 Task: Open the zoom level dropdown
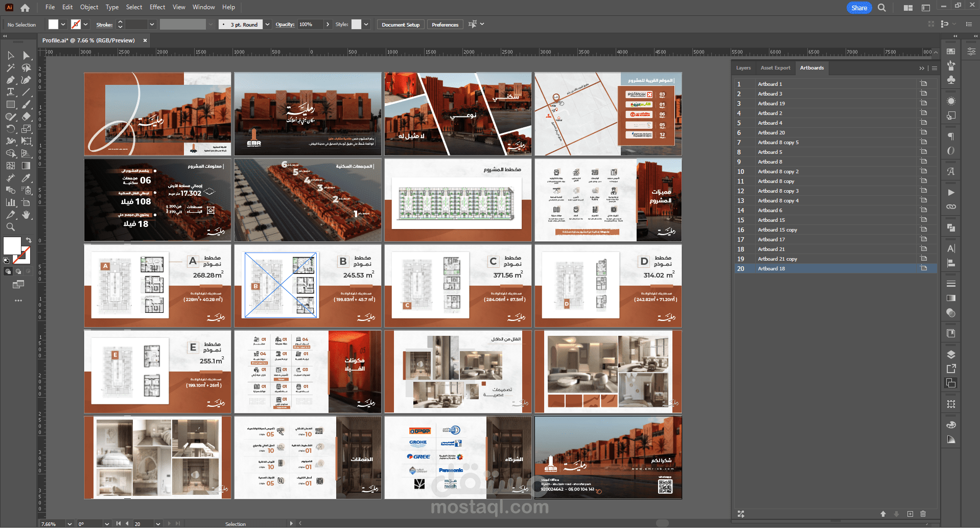[x=69, y=524]
